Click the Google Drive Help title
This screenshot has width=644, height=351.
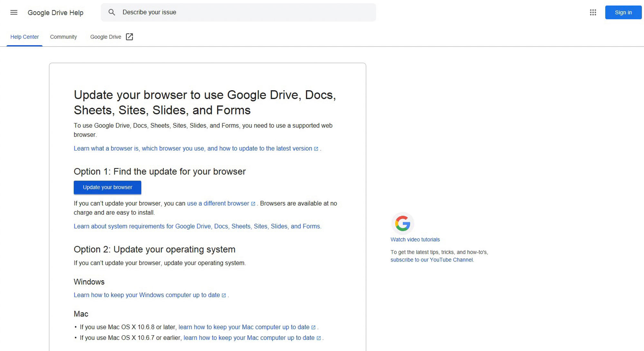55,13
